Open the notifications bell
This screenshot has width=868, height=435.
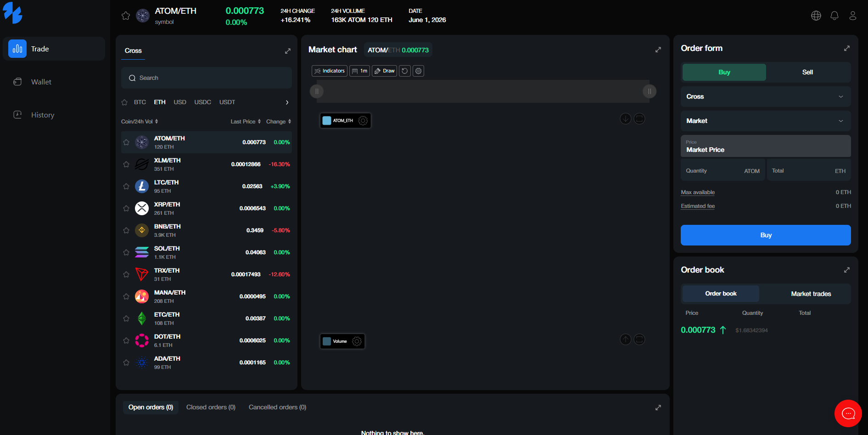(x=834, y=16)
